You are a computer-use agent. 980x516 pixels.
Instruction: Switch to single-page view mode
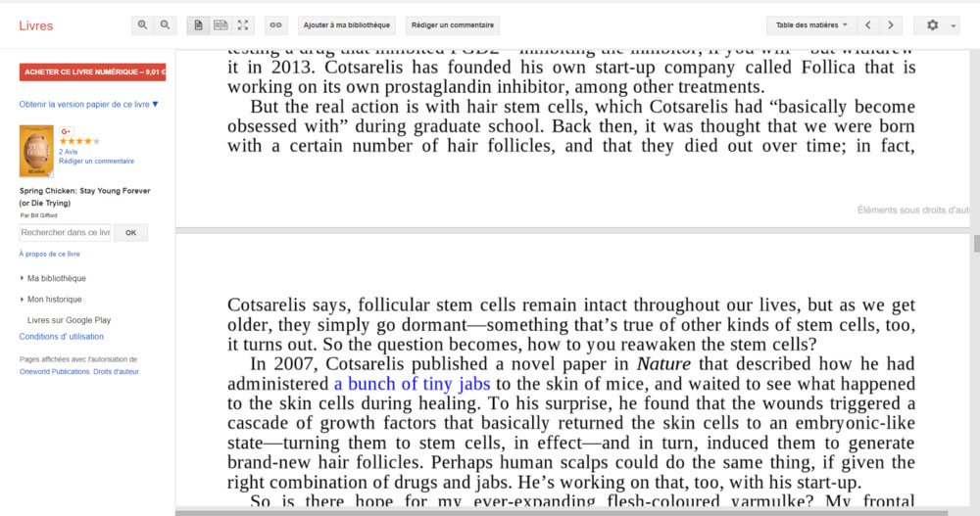(198, 25)
